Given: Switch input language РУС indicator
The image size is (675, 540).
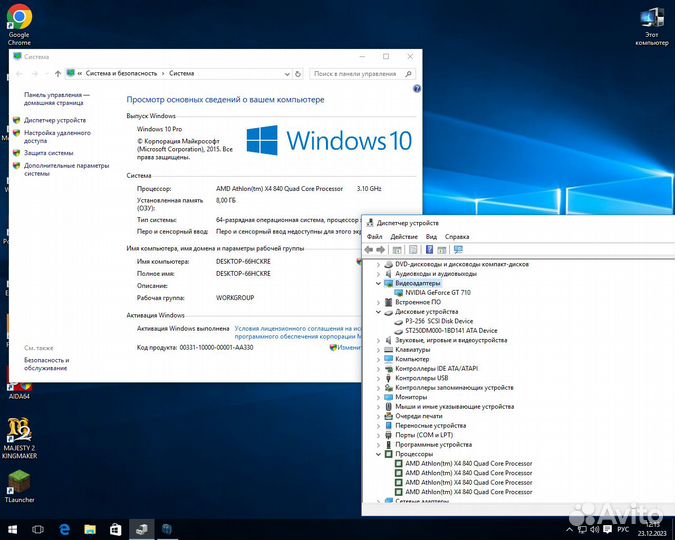Looking at the screenshot, I should [x=623, y=529].
